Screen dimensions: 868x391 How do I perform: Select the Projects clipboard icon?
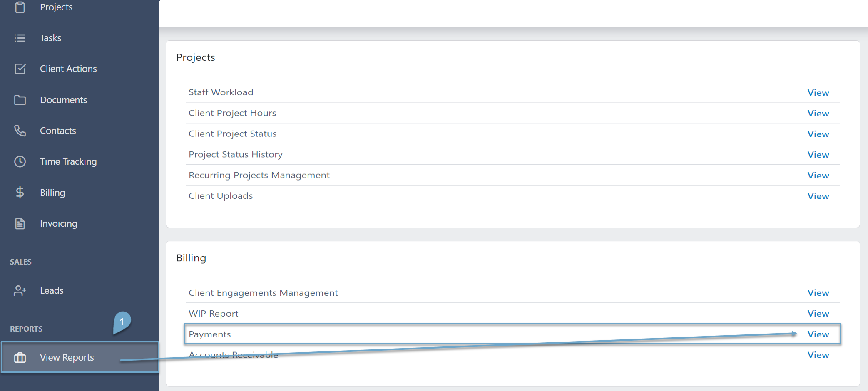[20, 7]
